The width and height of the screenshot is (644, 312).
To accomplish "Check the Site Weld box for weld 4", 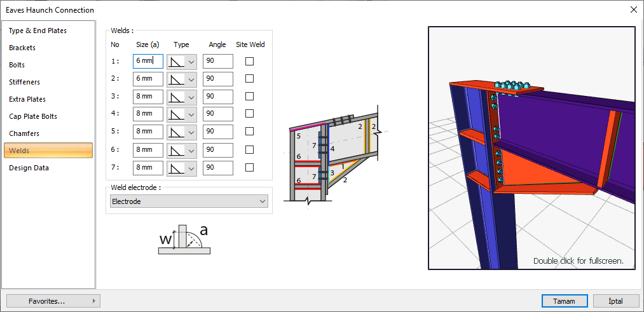I will coord(249,113).
